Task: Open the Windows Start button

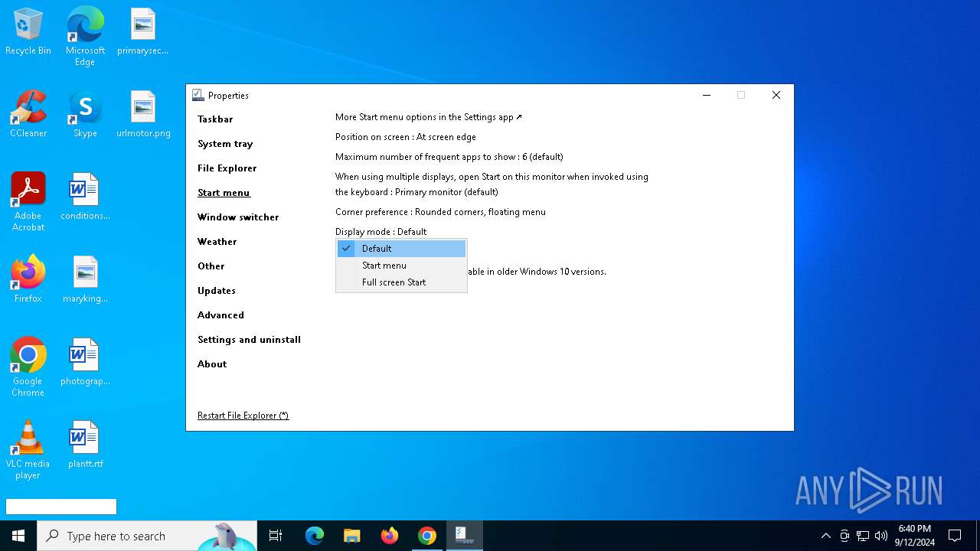Action: tap(18, 536)
